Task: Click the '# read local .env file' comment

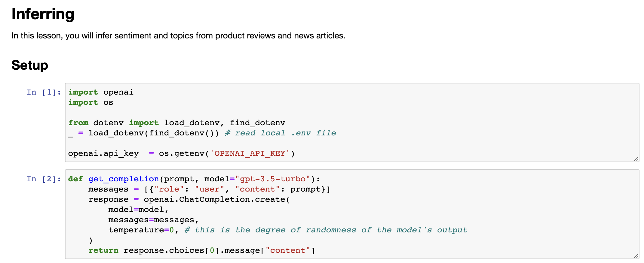Action: [x=281, y=133]
